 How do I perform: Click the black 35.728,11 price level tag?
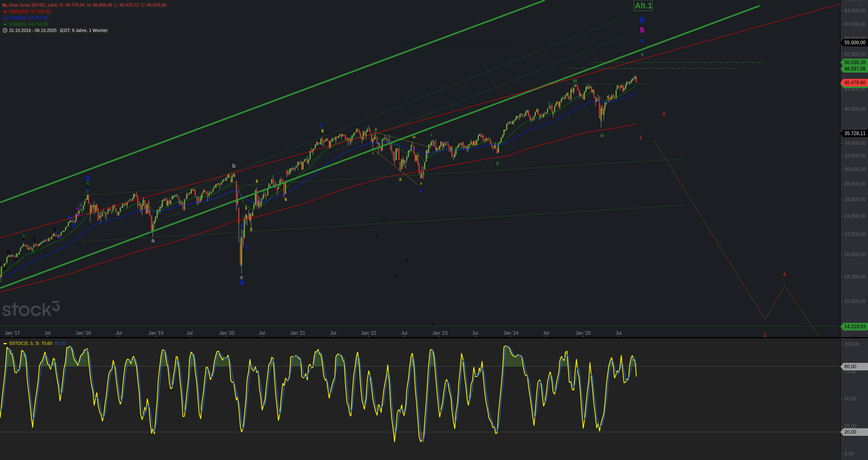(855, 133)
